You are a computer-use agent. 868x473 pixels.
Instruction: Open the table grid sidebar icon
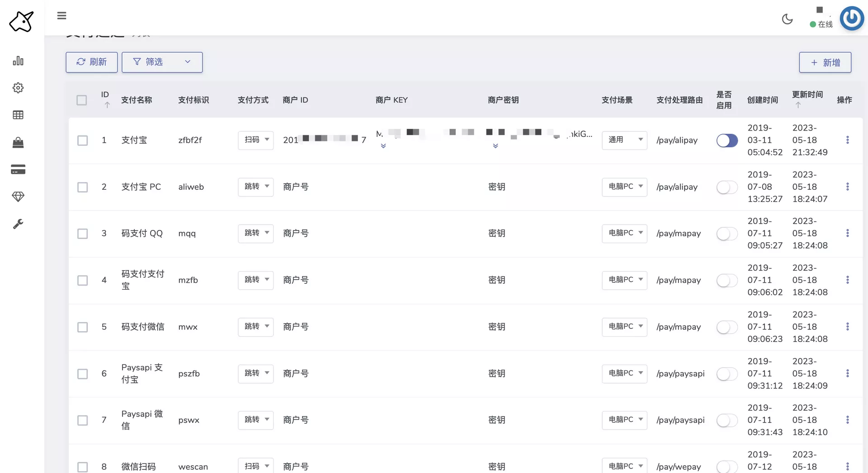(x=18, y=115)
